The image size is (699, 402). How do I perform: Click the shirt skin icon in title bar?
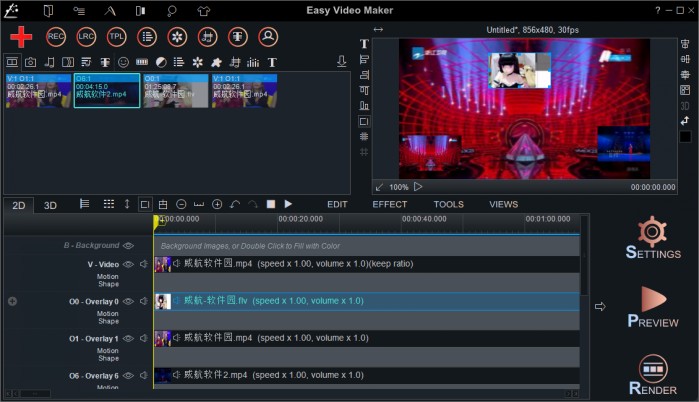[204, 11]
